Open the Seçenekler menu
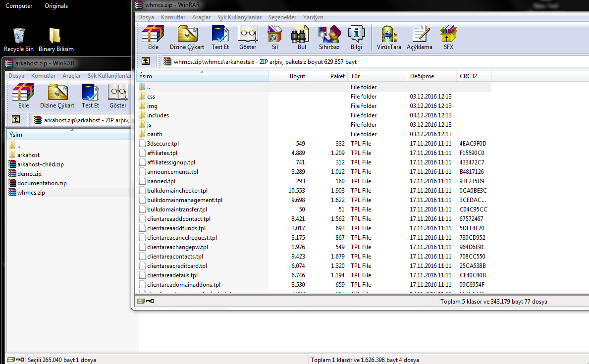Viewport: 589px width, 364px height. point(282,17)
